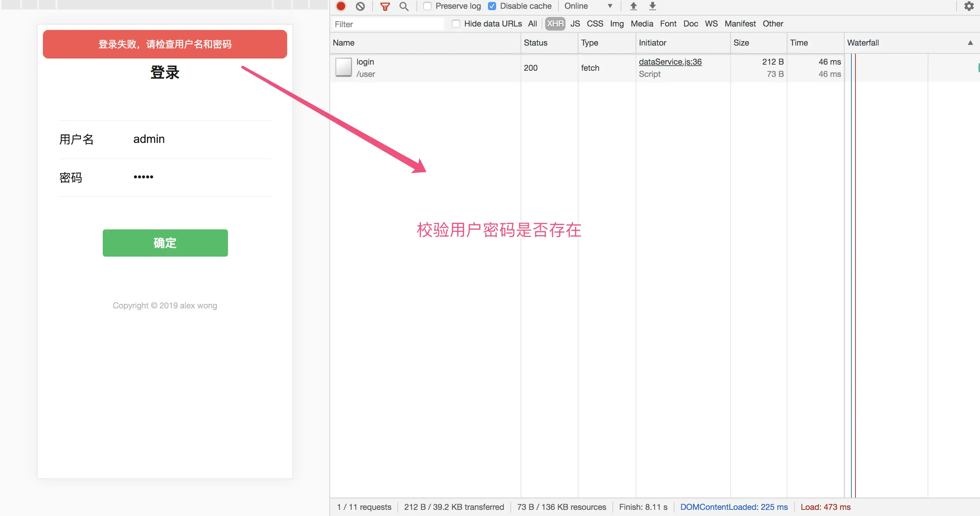Enable the Preserve log checkbox

tap(427, 6)
